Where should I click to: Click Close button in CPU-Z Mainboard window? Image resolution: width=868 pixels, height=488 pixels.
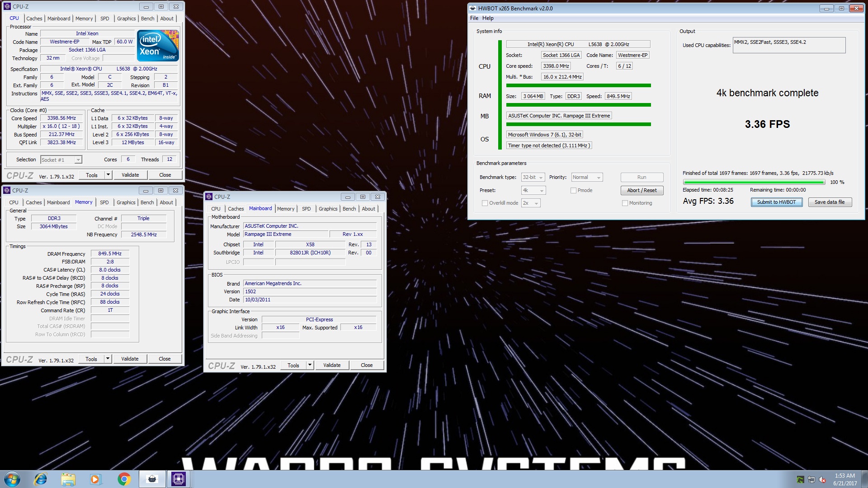(x=367, y=365)
